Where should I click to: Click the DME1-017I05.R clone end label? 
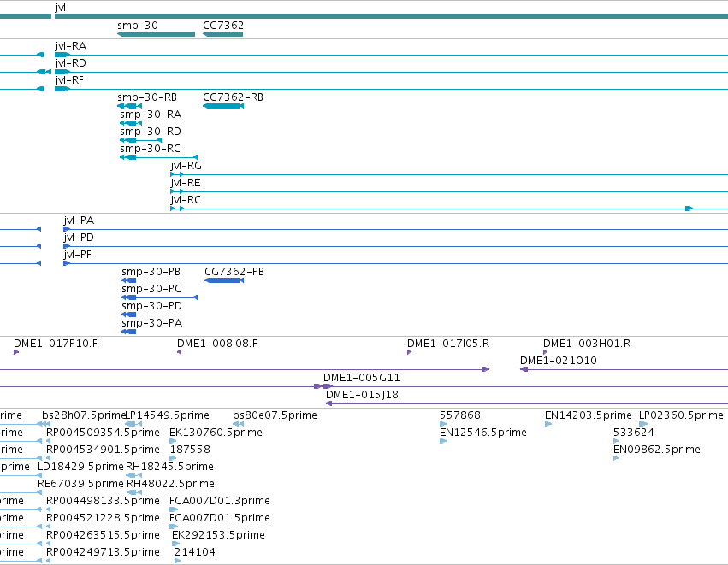point(448,344)
